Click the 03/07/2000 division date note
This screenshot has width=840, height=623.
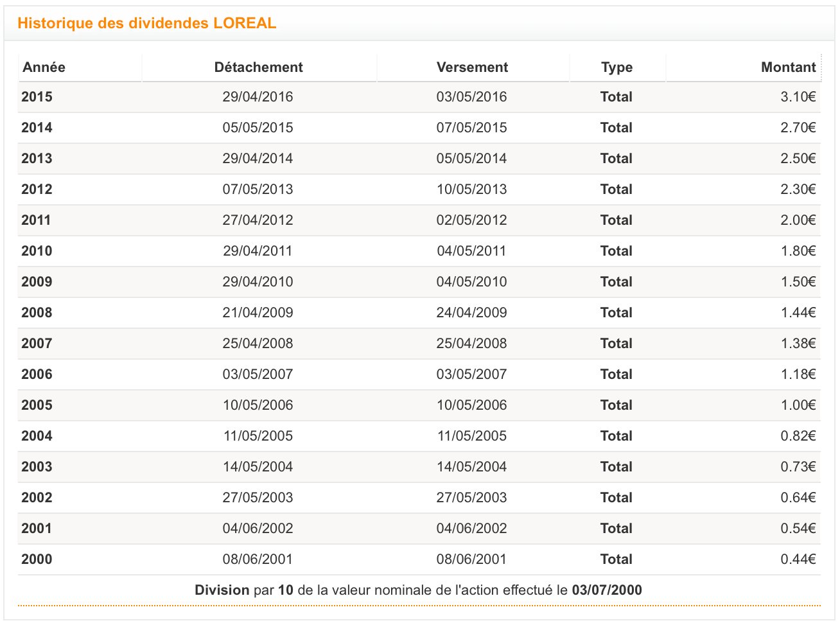[606, 590]
